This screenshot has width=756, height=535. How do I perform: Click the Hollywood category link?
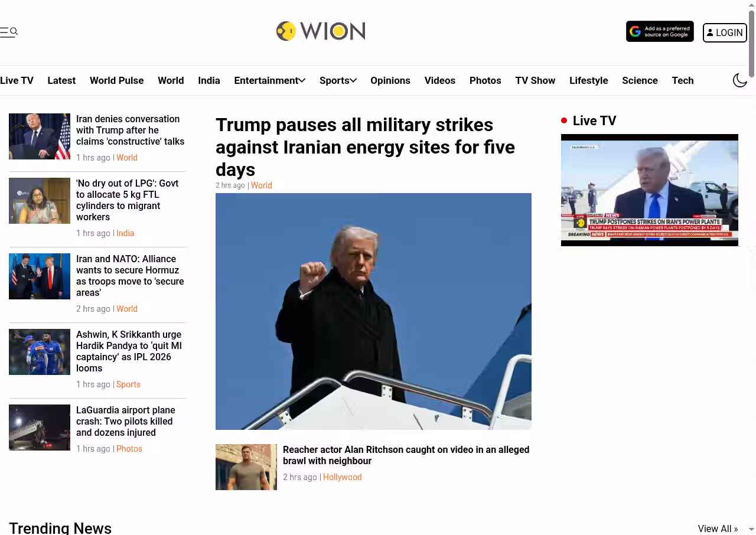(x=342, y=477)
